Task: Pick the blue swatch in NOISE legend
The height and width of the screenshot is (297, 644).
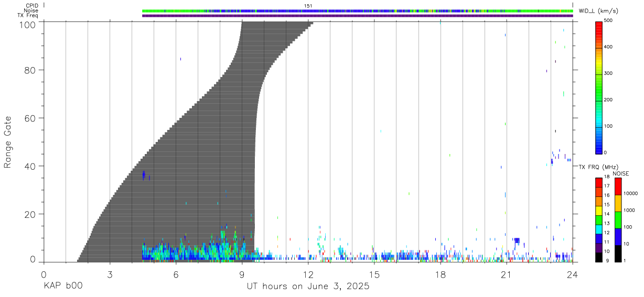Action: [618, 236]
